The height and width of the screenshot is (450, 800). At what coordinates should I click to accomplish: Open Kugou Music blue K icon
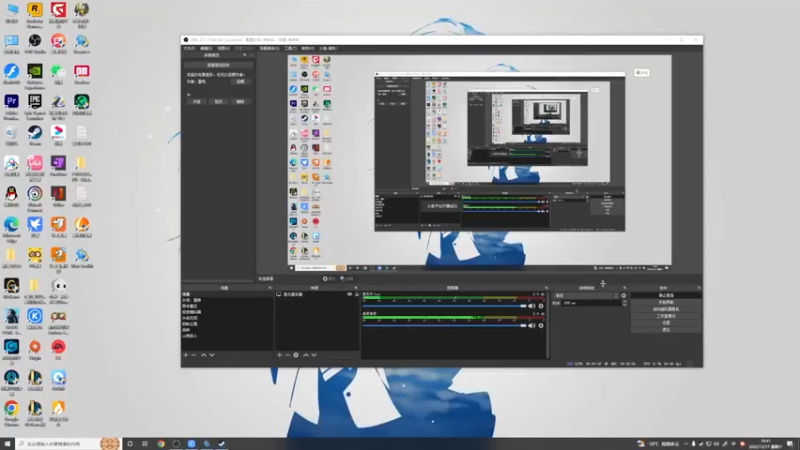coord(35,319)
